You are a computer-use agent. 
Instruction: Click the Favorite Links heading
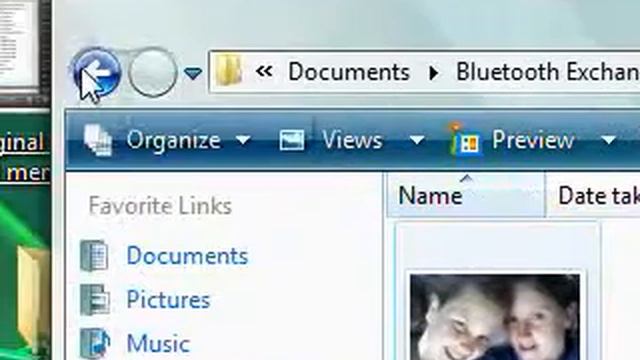coord(160,205)
